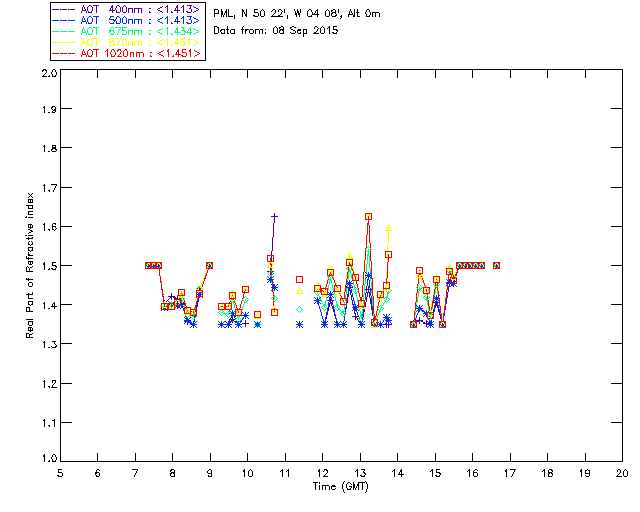Click the 5 hour x-axis tick label
The height and width of the screenshot is (512, 640).
click(60, 473)
